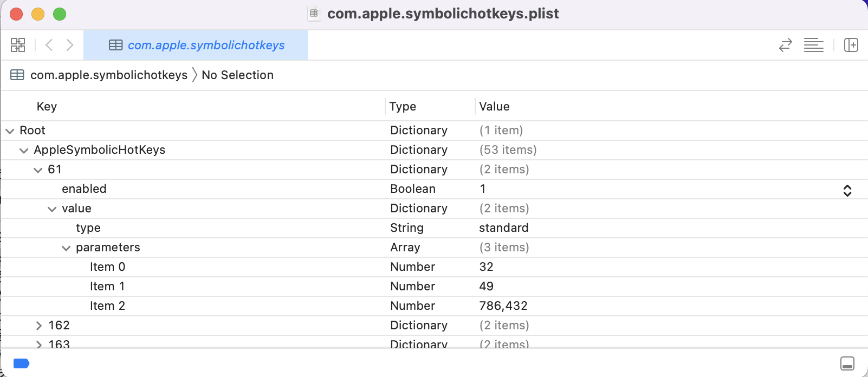
Task: Toggle the bottom debug area panel icon
Action: [x=847, y=363]
